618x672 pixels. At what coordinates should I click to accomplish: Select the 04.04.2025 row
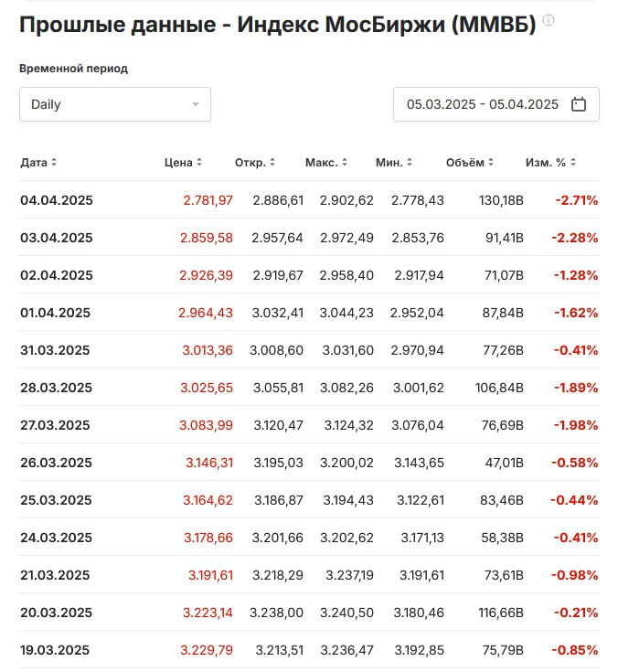309,199
